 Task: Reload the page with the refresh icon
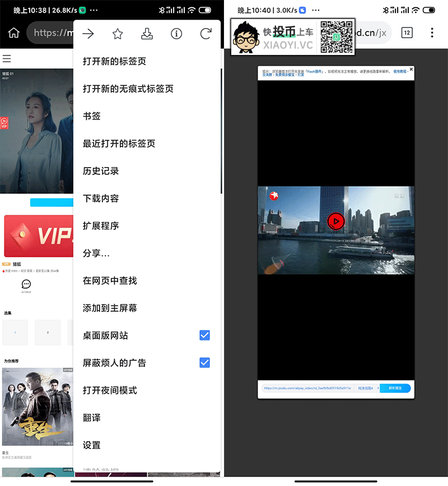[x=206, y=34]
